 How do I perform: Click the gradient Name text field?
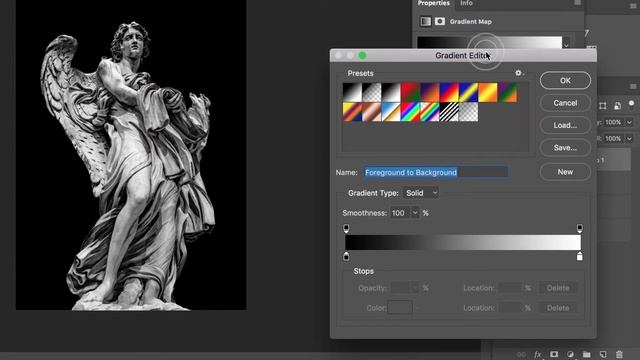[436, 172]
